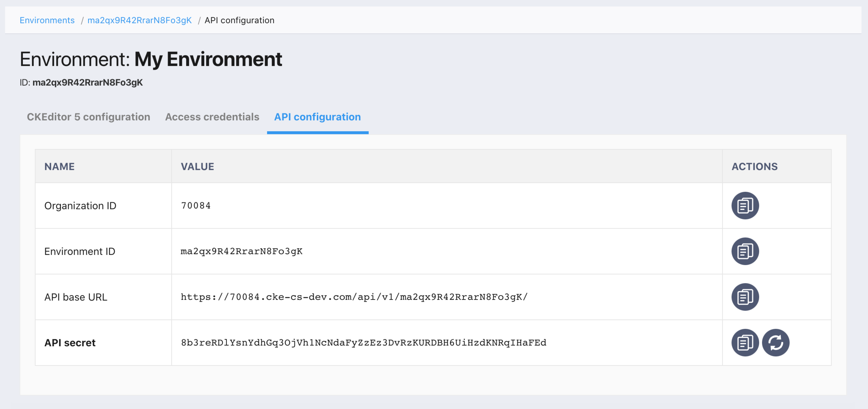868x409 pixels.
Task: Select the API configuration tab
Action: tap(317, 117)
